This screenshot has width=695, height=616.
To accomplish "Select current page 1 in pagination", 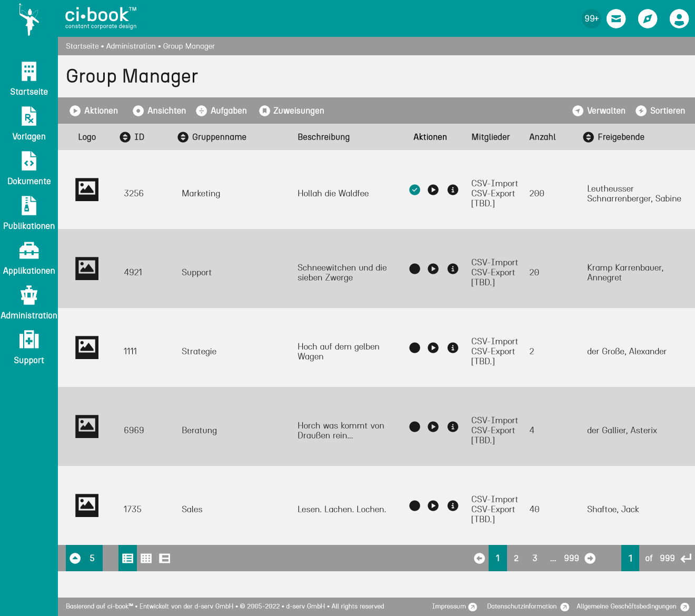I will [498, 558].
